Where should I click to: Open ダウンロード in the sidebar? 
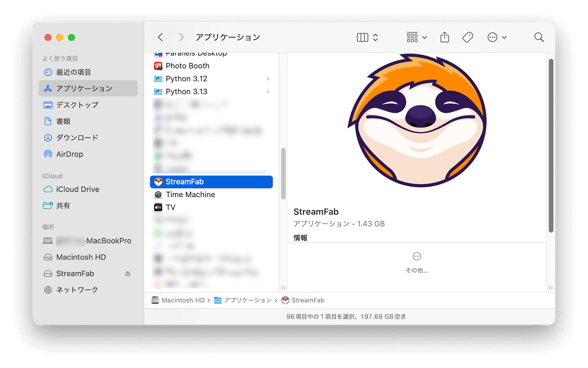(88, 137)
